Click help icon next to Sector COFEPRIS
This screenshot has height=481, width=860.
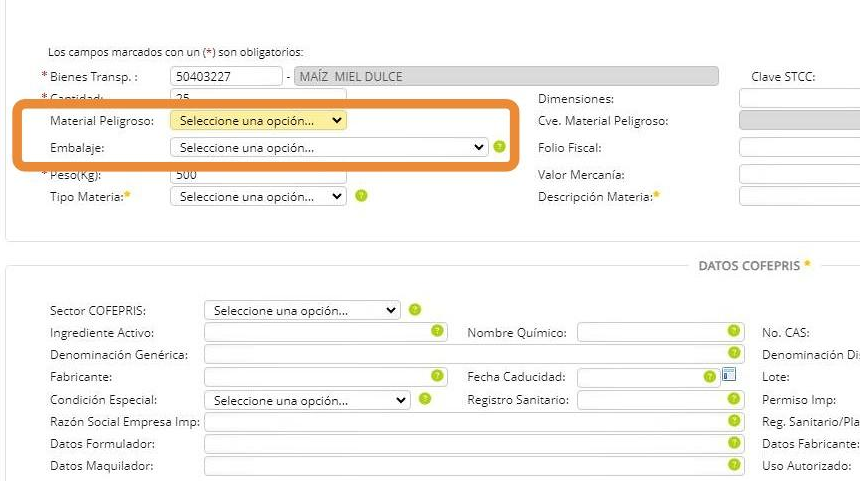tap(415, 310)
